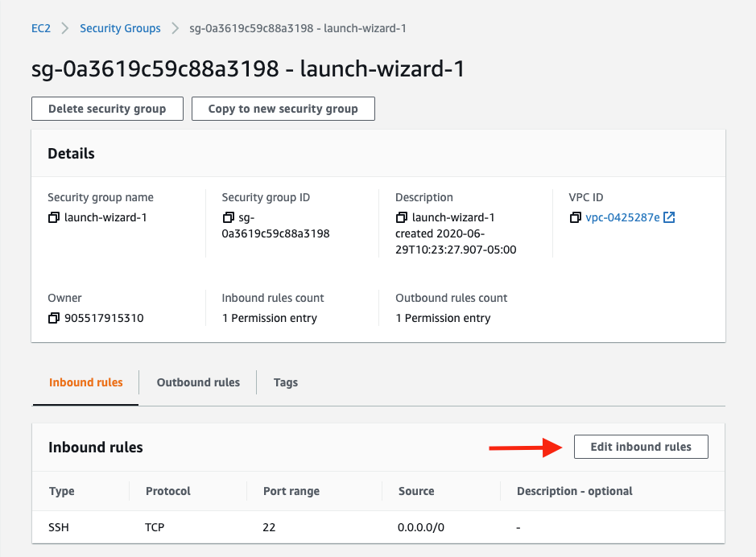Click the Protocol column header
The image size is (756, 557).
point(168,491)
